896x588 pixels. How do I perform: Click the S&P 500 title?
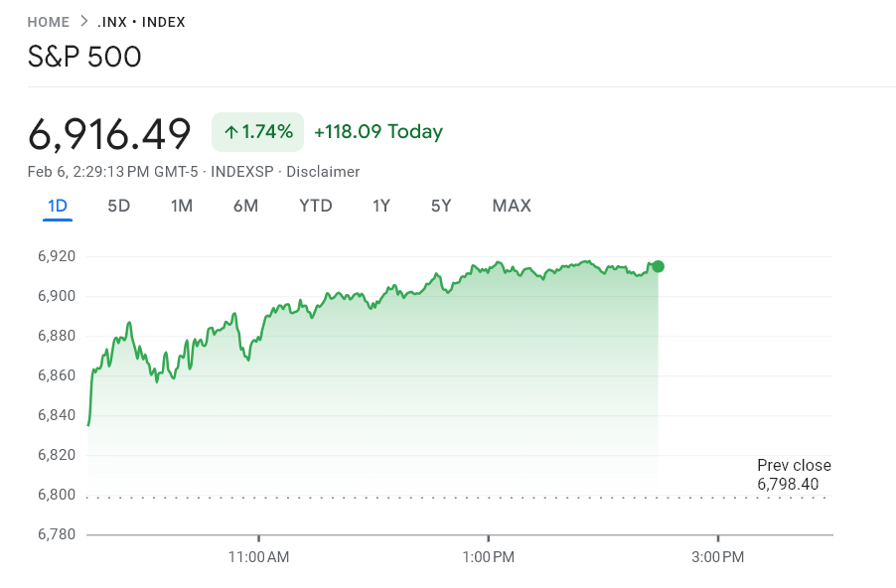pyautogui.click(x=84, y=58)
